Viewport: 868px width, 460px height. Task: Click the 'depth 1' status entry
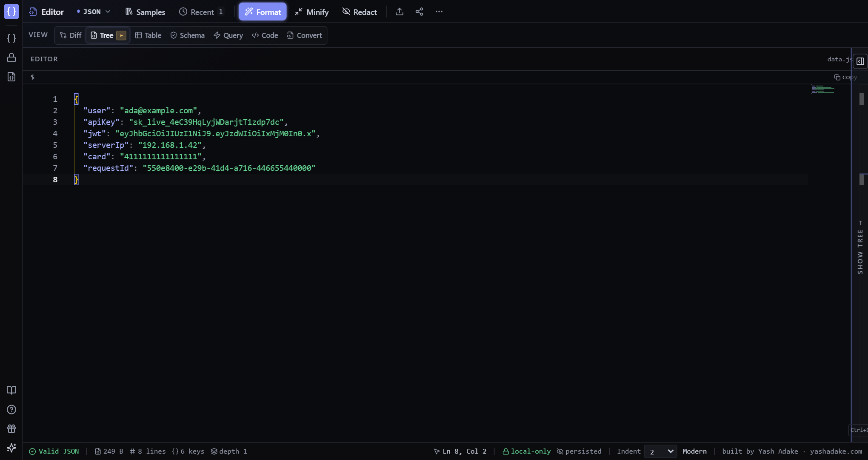coord(229,451)
